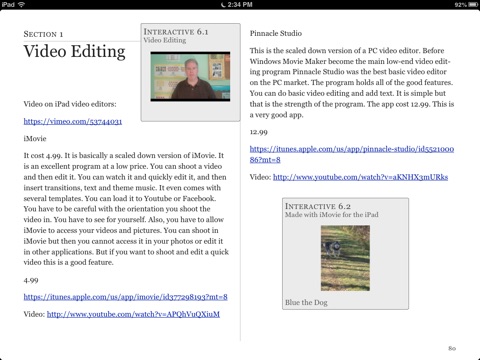480x360 pixels.
Task: Open the vimeo.com/53744031 link
Action: point(73,121)
